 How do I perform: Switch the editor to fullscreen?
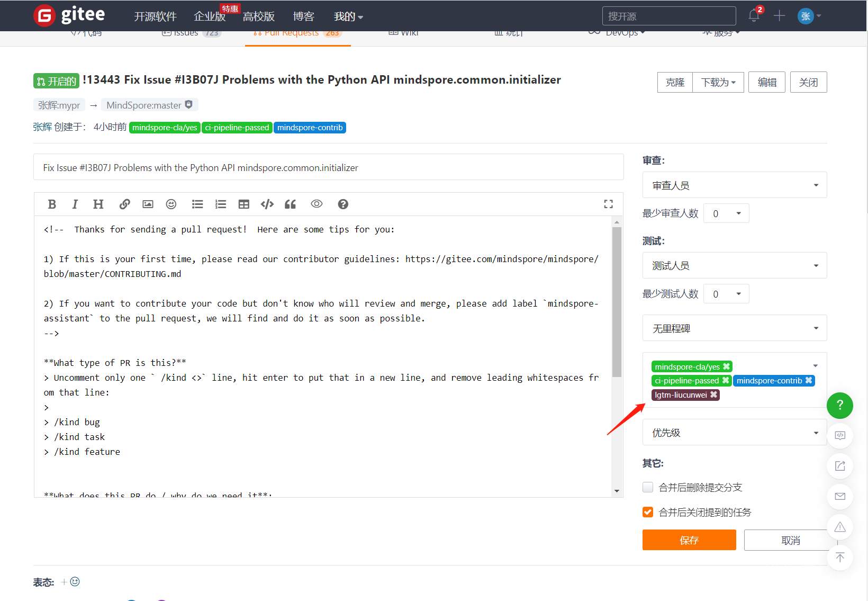609,204
